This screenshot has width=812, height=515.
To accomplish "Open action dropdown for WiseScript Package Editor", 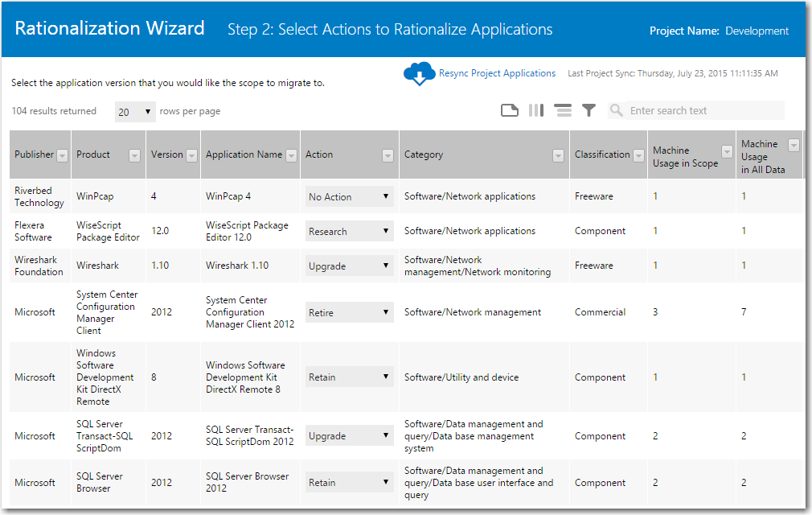I will point(350,231).
